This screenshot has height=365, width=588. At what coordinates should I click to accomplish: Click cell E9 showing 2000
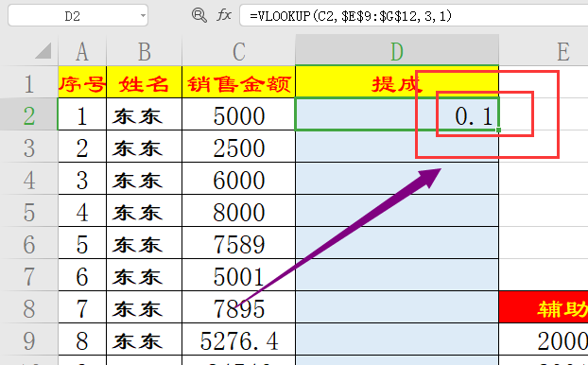(544, 339)
